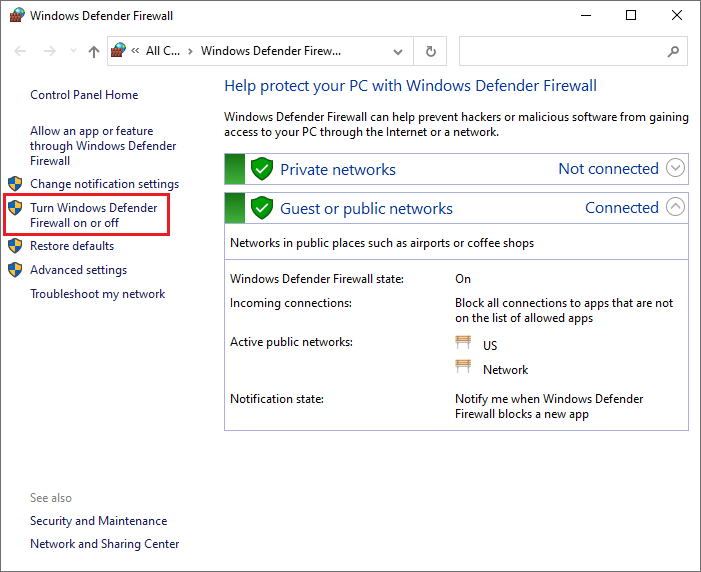Click the bench icon next to Network
This screenshot has width=701, height=572.
pyautogui.click(x=463, y=366)
